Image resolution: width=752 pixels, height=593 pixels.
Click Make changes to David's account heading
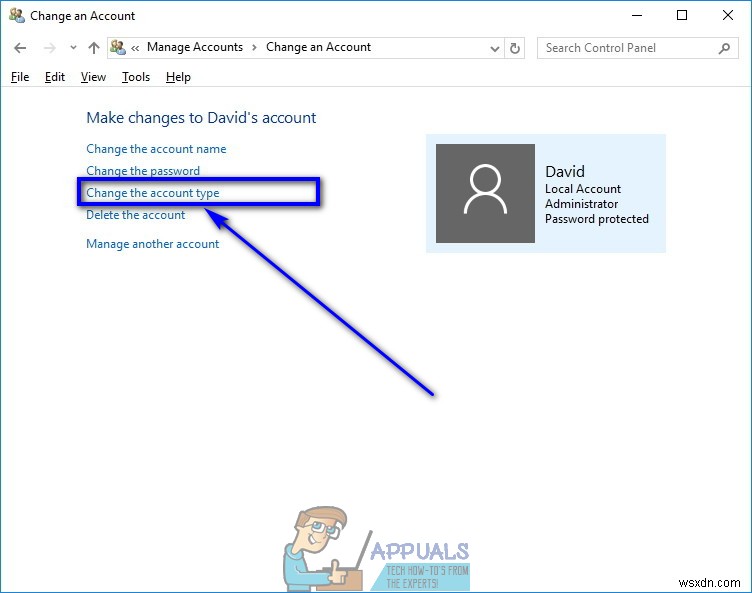click(201, 118)
